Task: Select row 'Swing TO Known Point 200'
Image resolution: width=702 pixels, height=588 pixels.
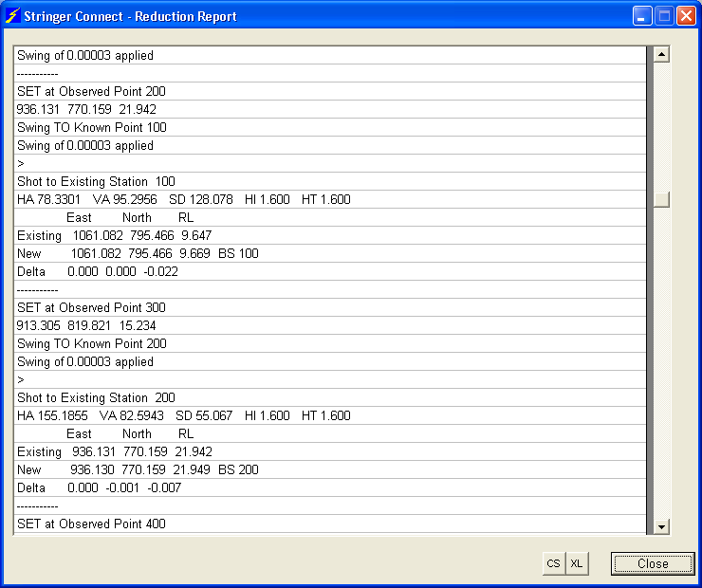Action: (x=330, y=343)
